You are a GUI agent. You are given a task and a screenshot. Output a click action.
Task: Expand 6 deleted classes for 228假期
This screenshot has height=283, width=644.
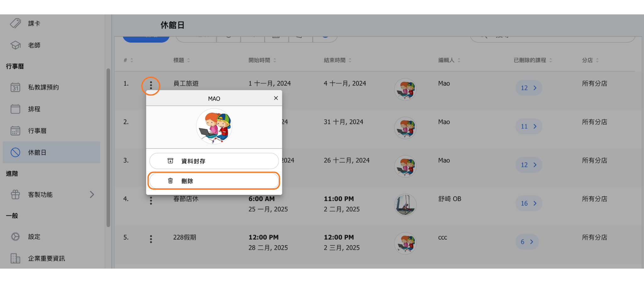(x=527, y=242)
